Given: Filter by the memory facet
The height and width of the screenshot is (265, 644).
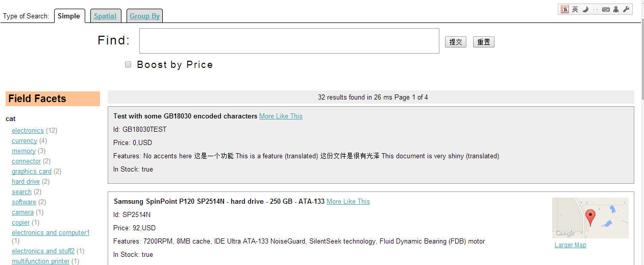Looking at the screenshot, I should click(23, 151).
